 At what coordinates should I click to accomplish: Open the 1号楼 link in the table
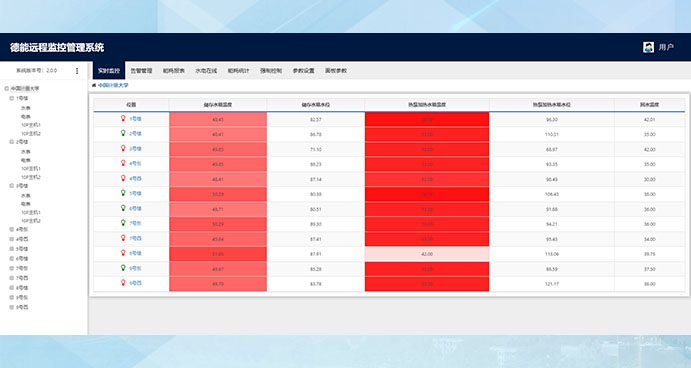(135, 119)
